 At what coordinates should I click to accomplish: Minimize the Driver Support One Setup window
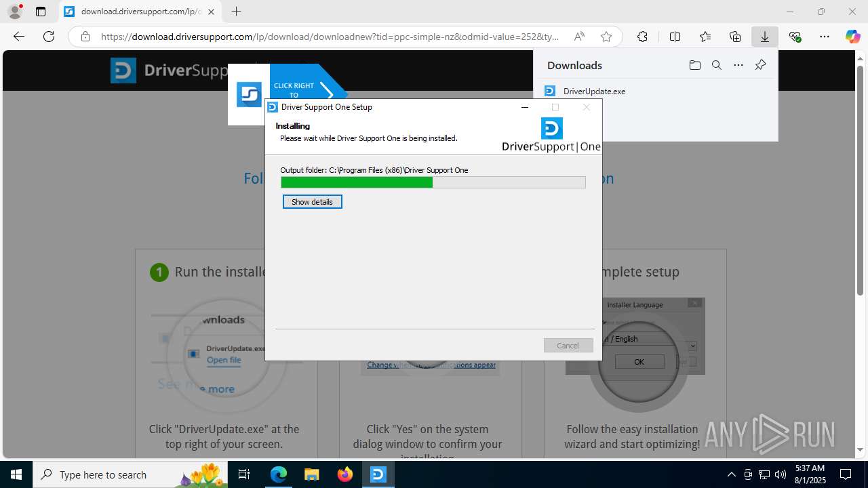tap(525, 107)
